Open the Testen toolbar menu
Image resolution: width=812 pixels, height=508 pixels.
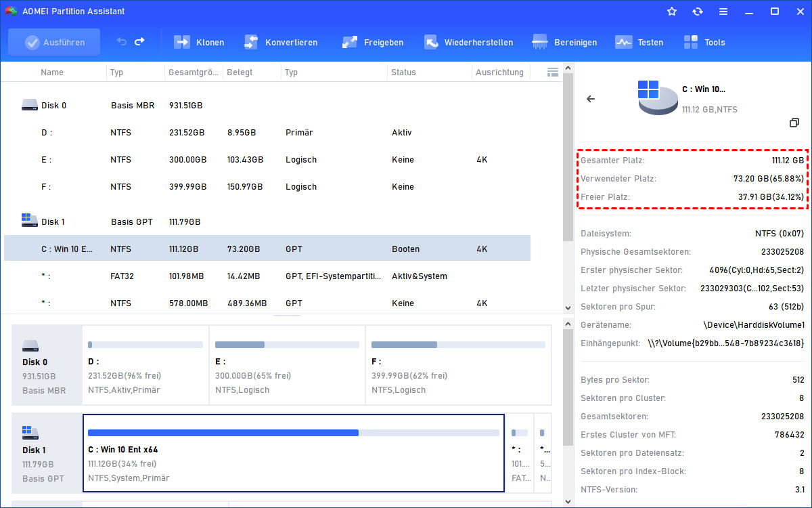point(639,42)
